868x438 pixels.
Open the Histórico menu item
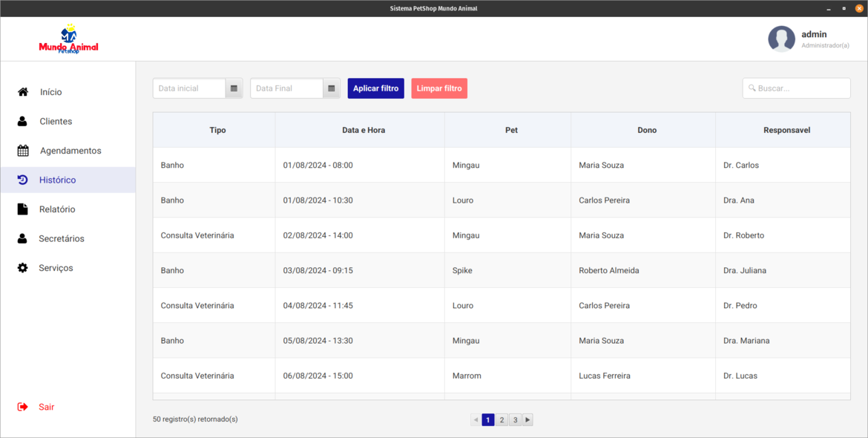(x=58, y=180)
